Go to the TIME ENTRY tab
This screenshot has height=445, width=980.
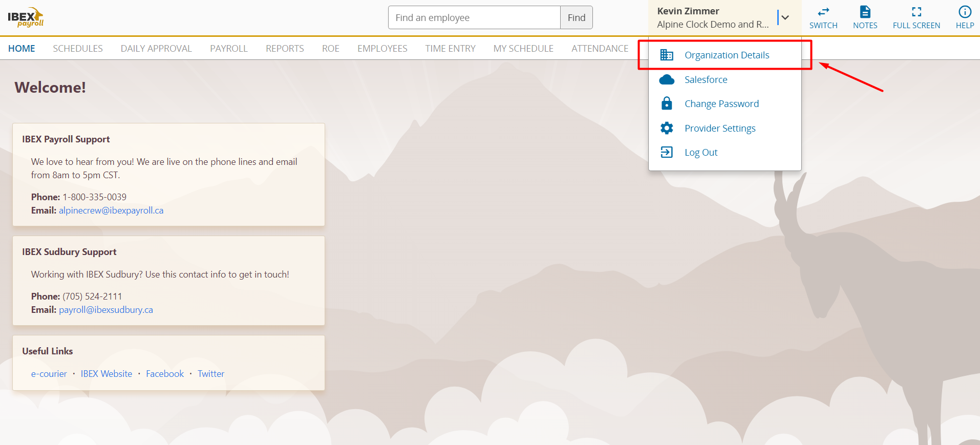pos(450,49)
